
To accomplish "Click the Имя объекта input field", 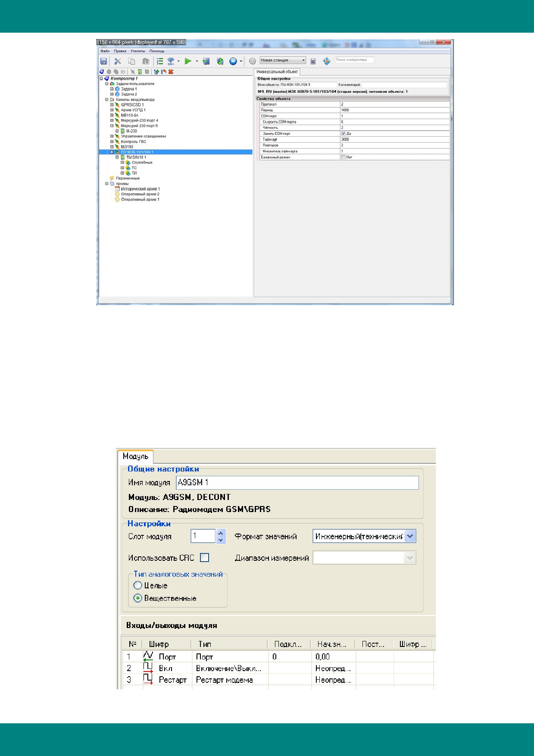I will (308, 85).
